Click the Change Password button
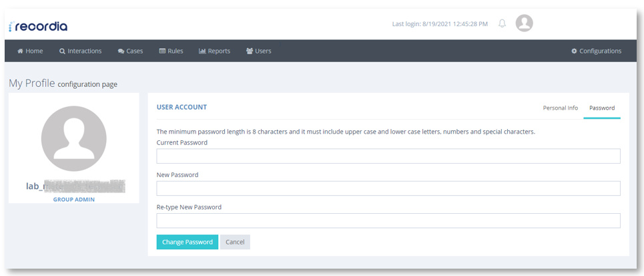This screenshot has height=276, width=644. (x=188, y=242)
